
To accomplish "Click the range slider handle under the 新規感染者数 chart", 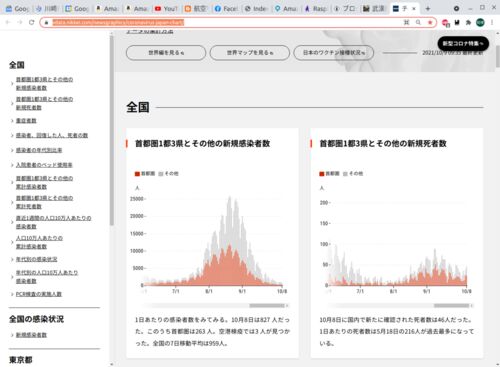I will pos(267,305).
